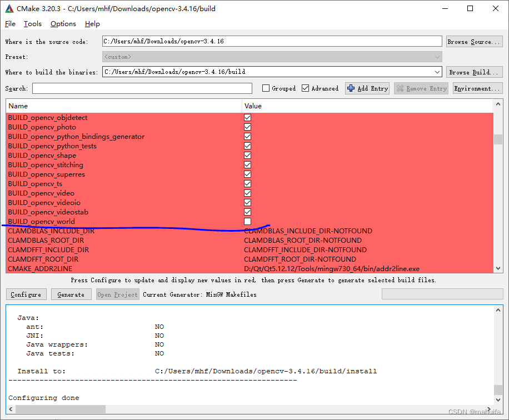Click the Configure button
This screenshot has height=420, width=509.
[x=26, y=294]
